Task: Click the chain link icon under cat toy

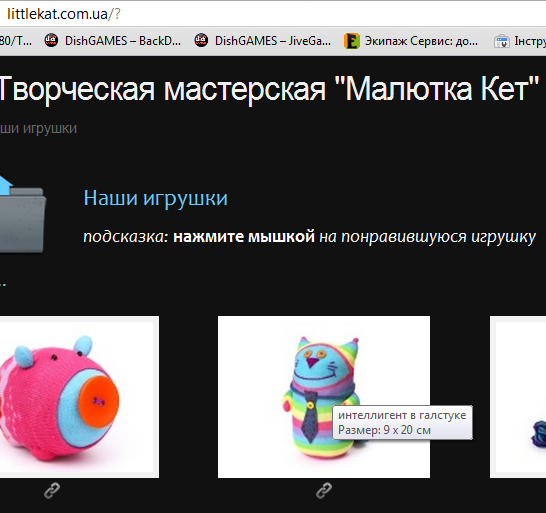Action: click(324, 491)
